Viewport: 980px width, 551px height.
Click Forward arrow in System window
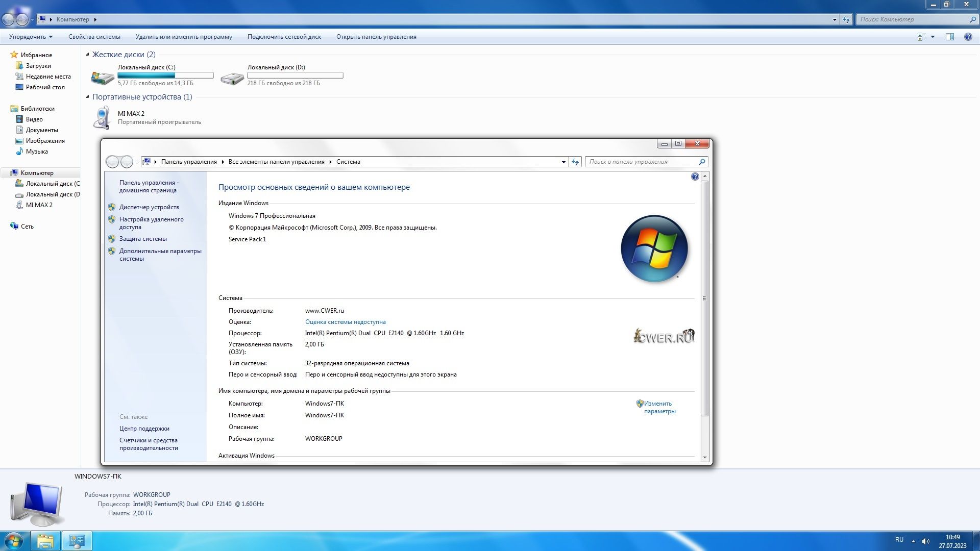pyautogui.click(x=127, y=162)
